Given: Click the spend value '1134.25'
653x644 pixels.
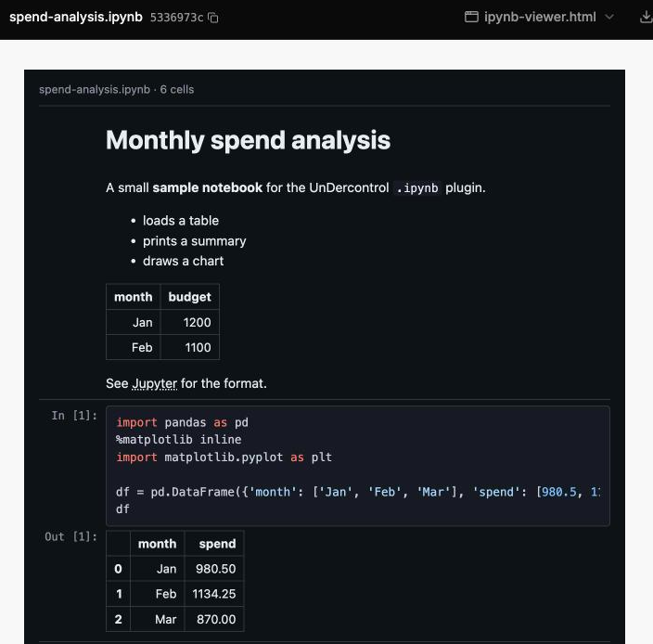Looking at the screenshot, I should coord(214,594).
